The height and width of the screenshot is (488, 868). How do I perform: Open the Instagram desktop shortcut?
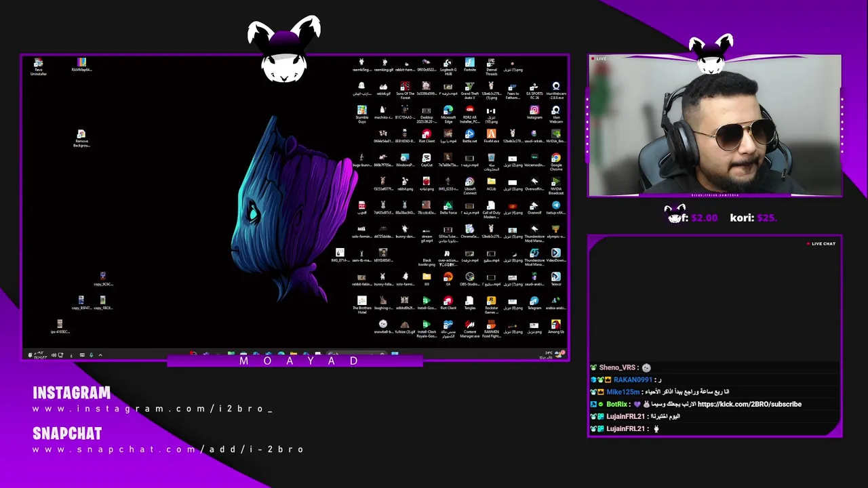[534, 113]
